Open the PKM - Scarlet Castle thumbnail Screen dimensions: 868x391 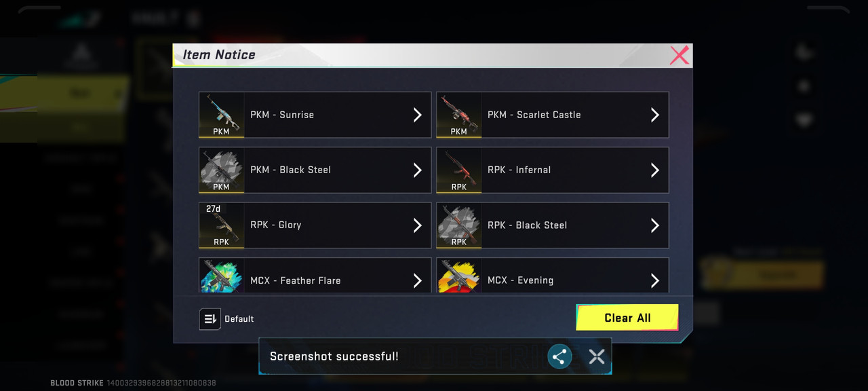459,115
